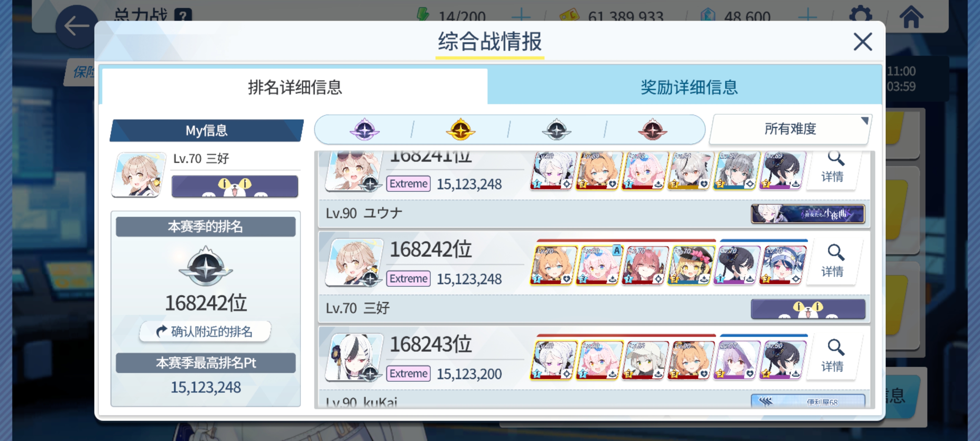Switch to 排名详细信息 tab
980x441 pixels.
pos(295,87)
